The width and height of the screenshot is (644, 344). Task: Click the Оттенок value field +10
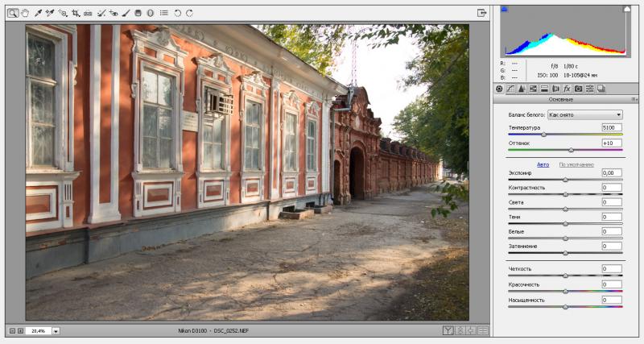[612, 143]
